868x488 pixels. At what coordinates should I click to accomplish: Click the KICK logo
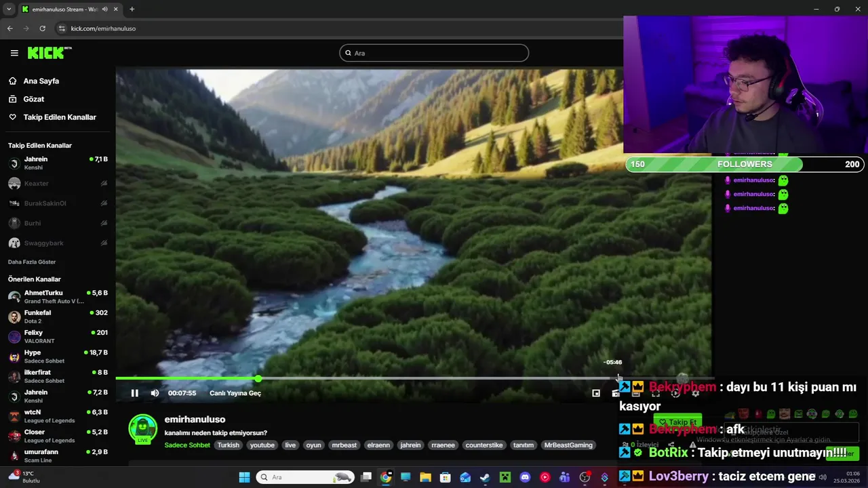[50, 53]
